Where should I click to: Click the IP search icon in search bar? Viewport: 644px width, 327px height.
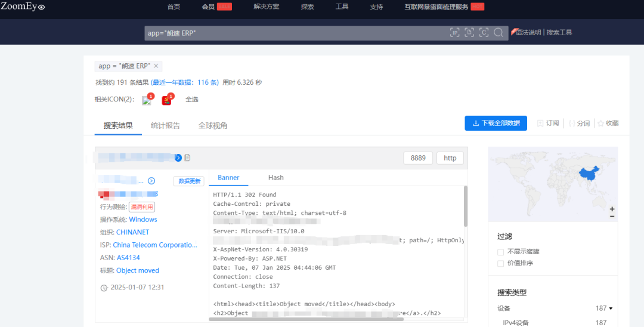click(454, 33)
